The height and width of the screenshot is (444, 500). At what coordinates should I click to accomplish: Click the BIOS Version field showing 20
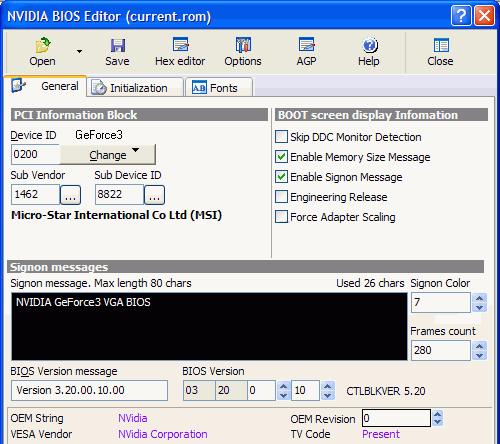[x=231, y=390]
